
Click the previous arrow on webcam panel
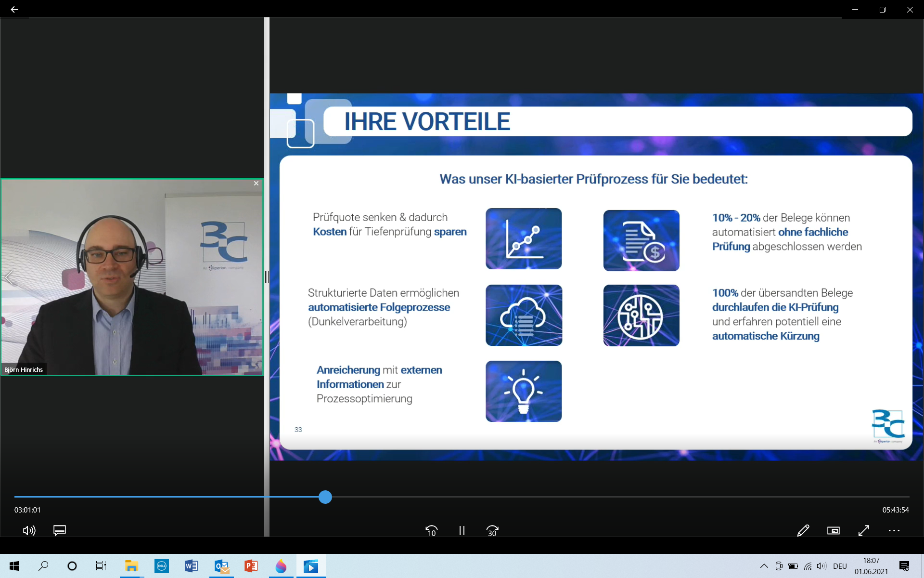pyautogui.click(x=9, y=277)
